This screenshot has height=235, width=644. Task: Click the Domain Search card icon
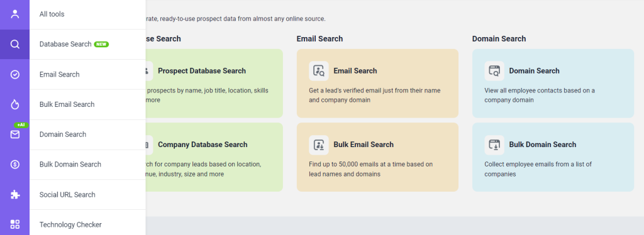(494, 71)
